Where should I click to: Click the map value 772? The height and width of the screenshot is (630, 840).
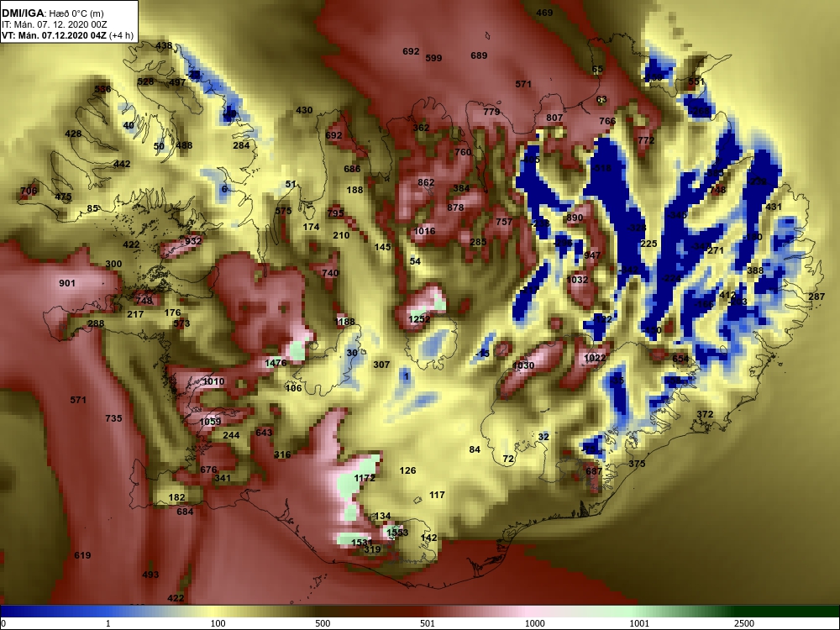click(x=646, y=141)
